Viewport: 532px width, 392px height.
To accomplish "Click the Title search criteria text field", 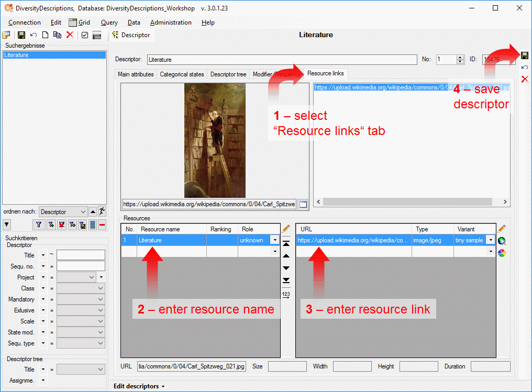I will (x=81, y=255).
